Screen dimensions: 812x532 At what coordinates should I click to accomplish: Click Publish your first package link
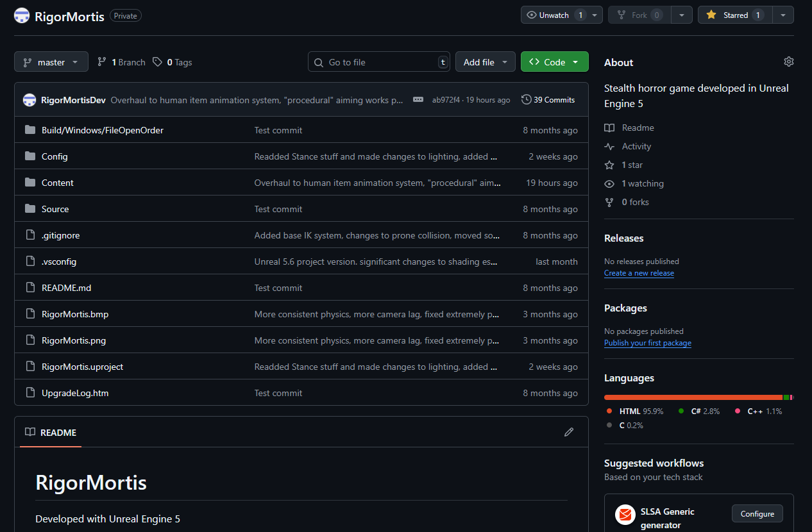648,343
